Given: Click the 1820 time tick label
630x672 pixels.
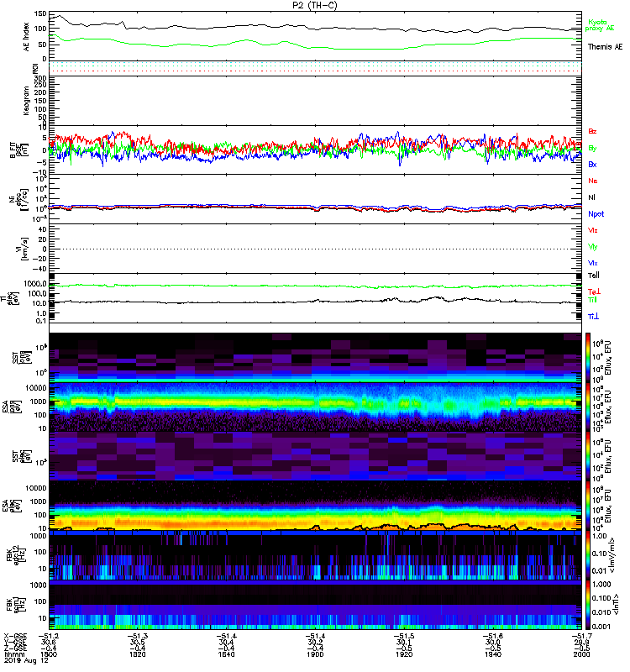Looking at the screenshot, I should pos(138,654).
